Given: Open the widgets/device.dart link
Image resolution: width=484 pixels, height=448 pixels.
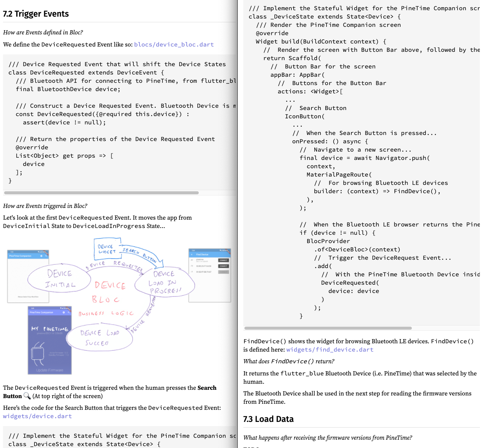Looking at the screenshot, I should pos(37,416).
